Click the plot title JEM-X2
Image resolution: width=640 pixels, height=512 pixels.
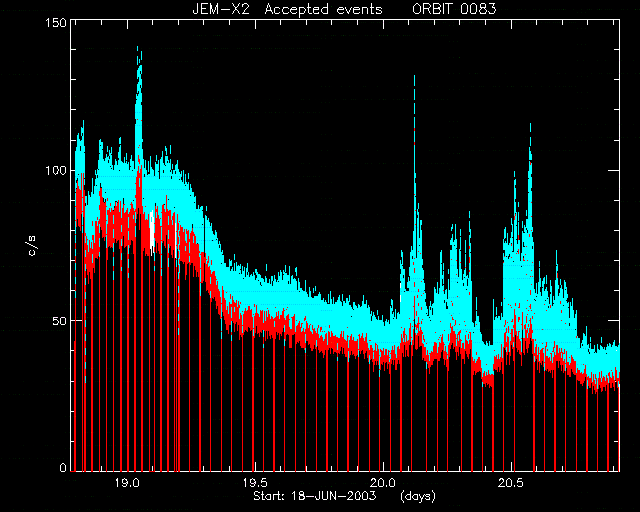pos(220,9)
